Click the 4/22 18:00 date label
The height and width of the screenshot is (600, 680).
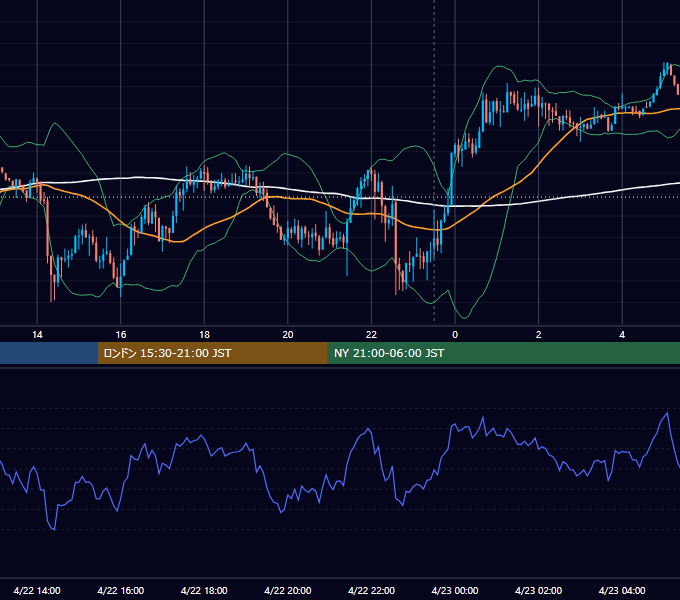coord(204,590)
